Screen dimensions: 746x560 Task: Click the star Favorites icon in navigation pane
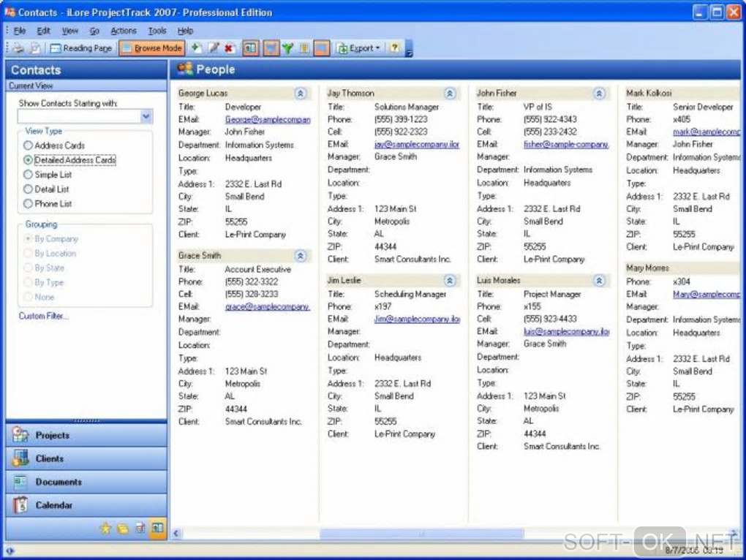pyautogui.click(x=105, y=528)
